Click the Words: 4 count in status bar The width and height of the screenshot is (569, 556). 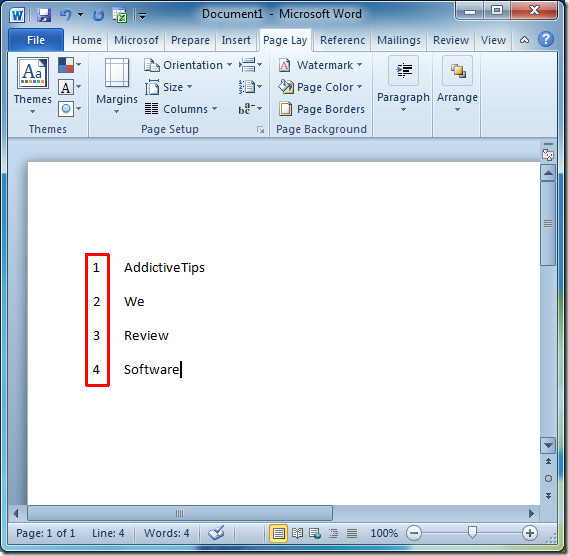pos(167,533)
